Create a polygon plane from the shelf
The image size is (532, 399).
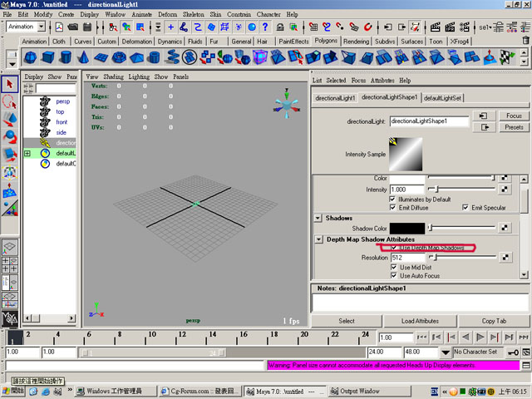coord(101,57)
